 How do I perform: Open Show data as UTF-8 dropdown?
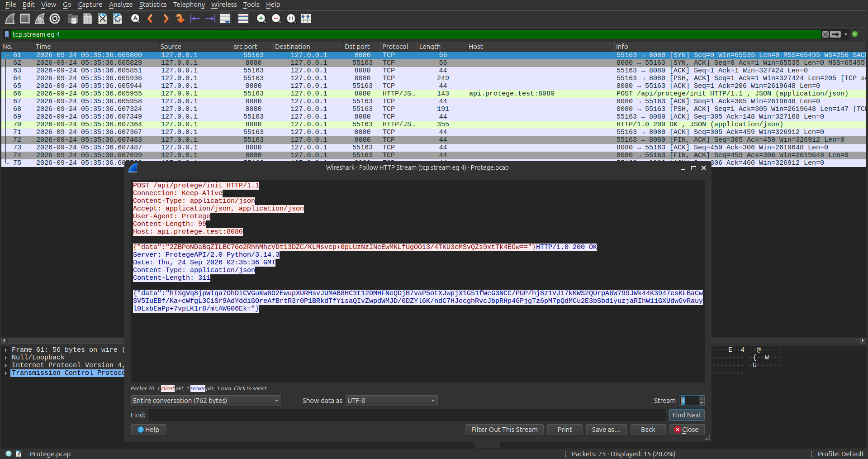[x=391, y=401]
